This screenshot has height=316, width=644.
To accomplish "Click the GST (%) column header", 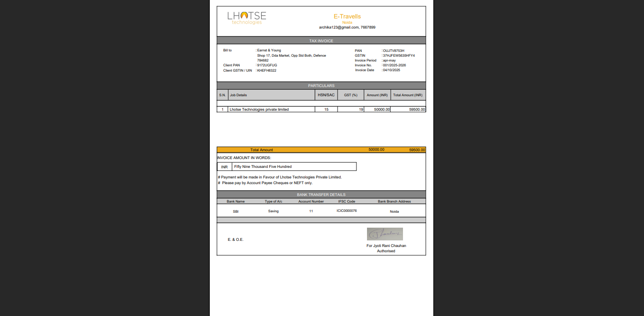I will coord(351,95).
